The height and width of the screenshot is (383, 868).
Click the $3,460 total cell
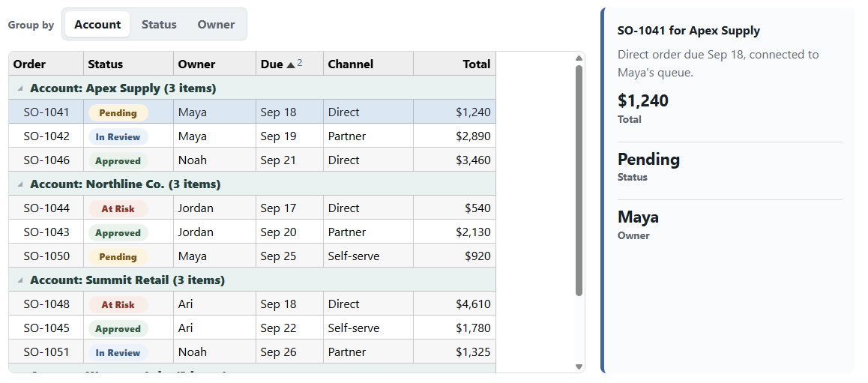[454, 160]
